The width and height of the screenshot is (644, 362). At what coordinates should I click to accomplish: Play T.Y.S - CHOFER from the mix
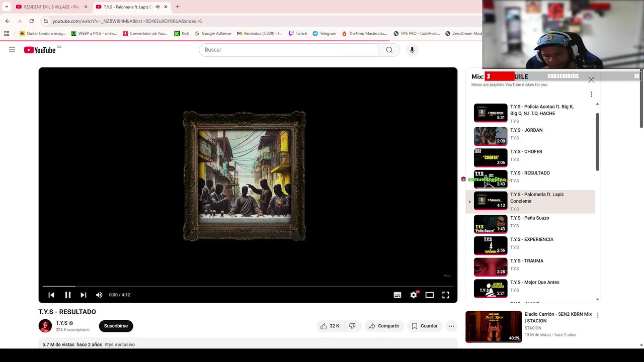530,157
